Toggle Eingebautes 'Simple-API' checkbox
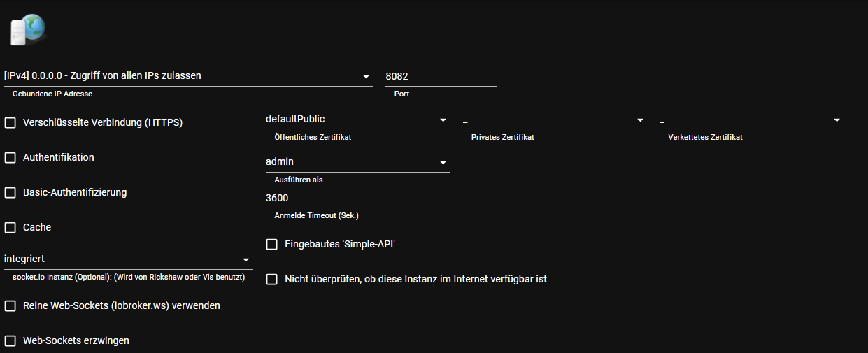868x353 pixels. tap(272, 245)
